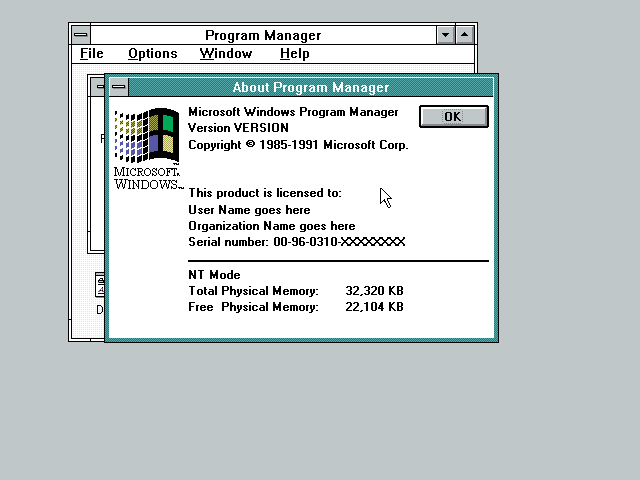Click Free Physical Memory label
The height and width of the screenshot is (480, 640).
253,307
